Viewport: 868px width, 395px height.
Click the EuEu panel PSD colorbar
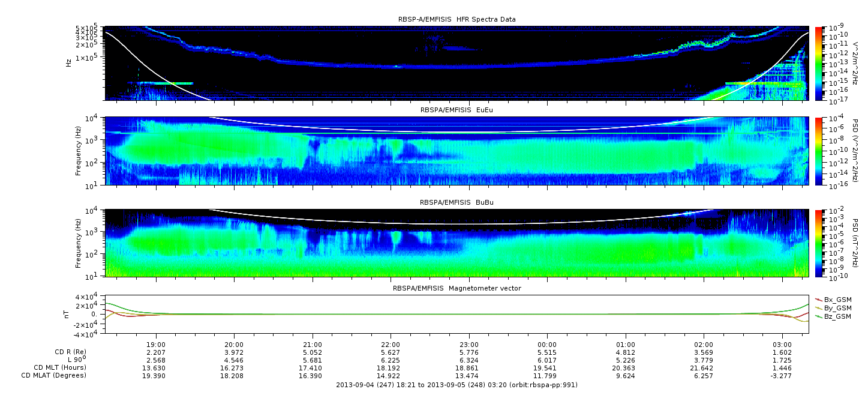(x=819, y=151)
